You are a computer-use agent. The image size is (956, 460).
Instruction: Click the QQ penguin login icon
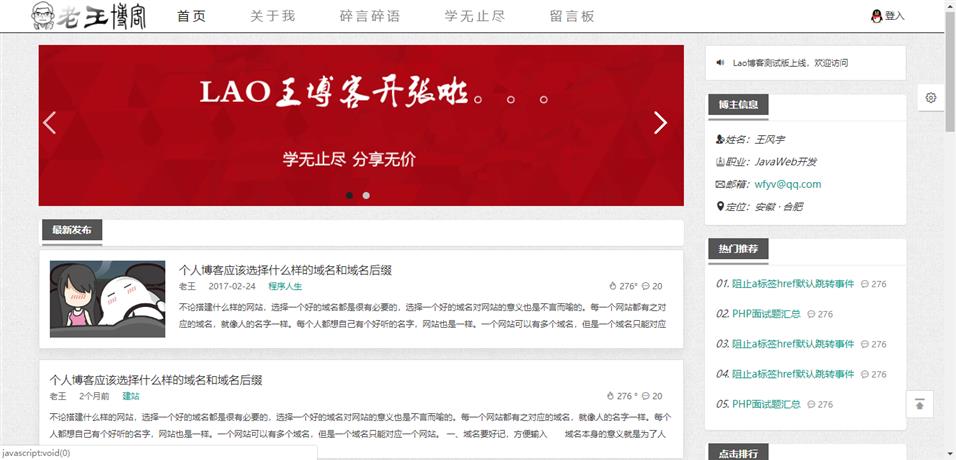click(877, 16)
